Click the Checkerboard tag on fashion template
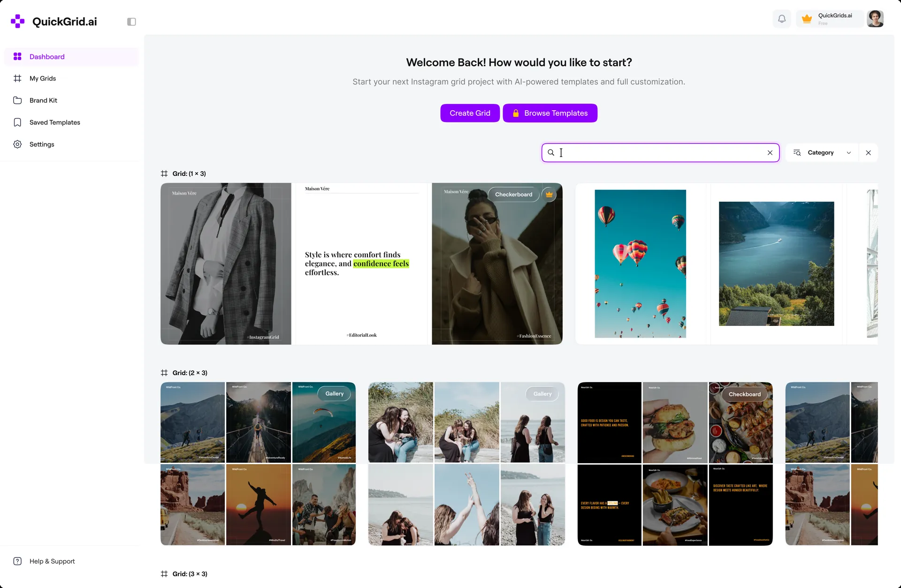Screen dimensions: 901x588 (x=514, y=195)
